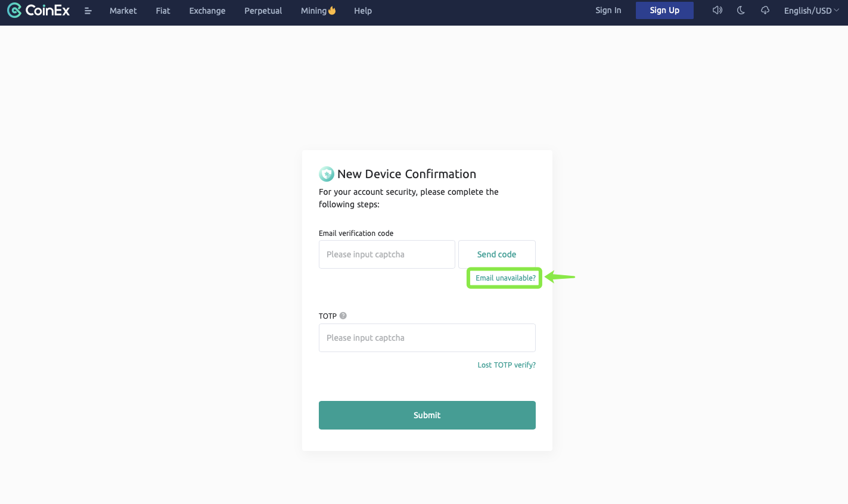Open the Market menu
The height and width of the screenshot is (504, 848).
click(123, 10)
